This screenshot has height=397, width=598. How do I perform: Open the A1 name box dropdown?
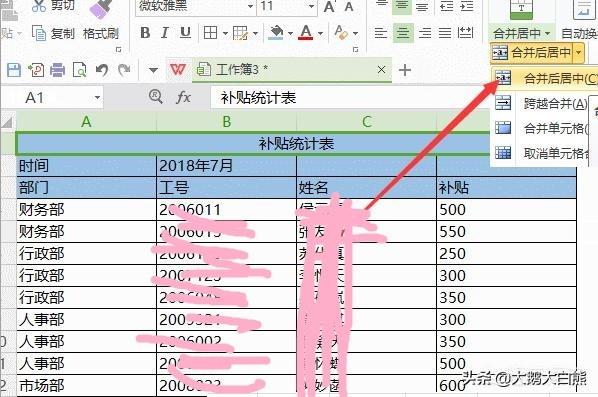[97, 98]
